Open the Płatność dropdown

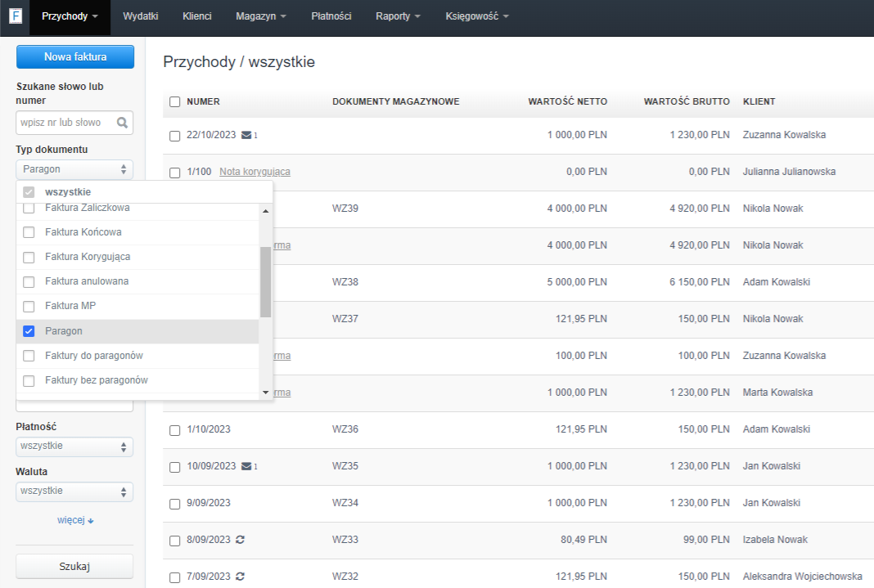pos(74,446)
